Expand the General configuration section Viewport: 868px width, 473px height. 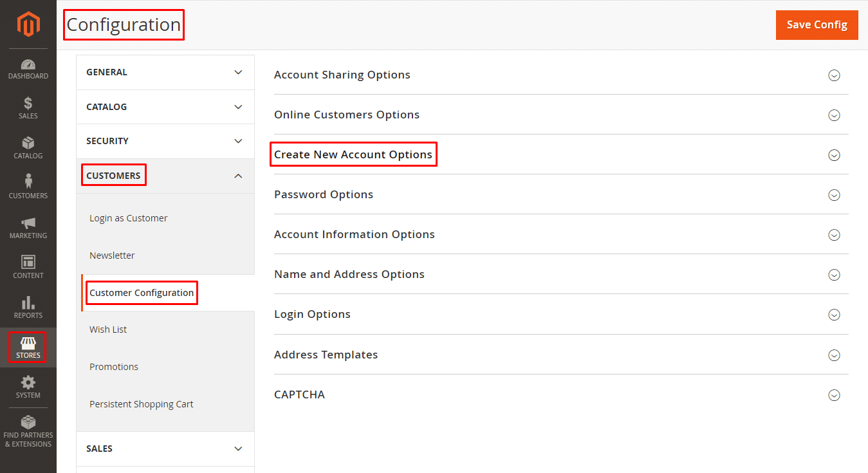point(165,72)
